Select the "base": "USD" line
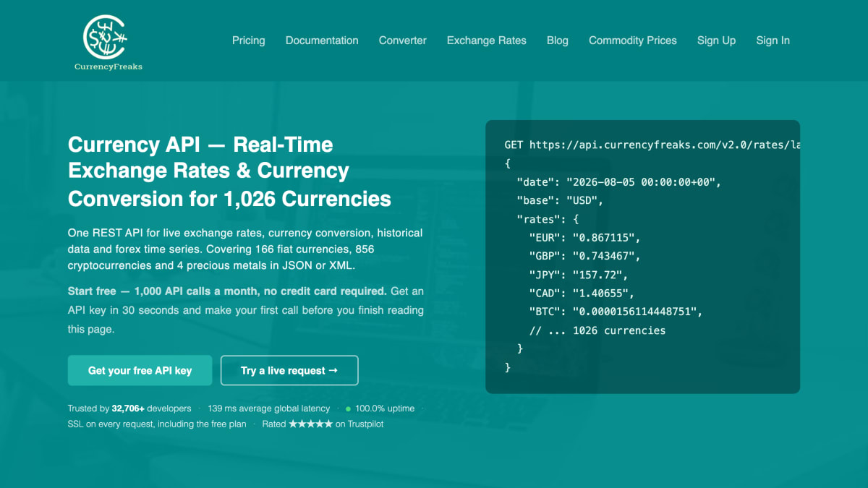 click(x=560, y=200)
